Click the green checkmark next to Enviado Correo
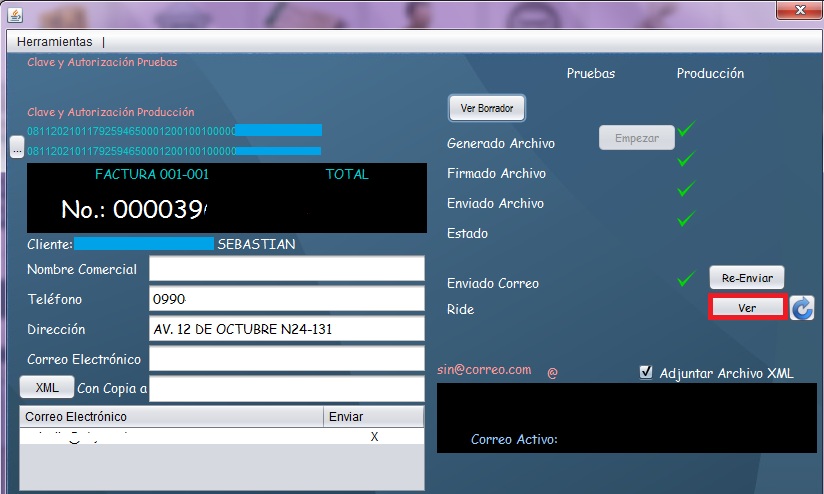The height and width of the screenshot is (494, 824). point(686,279)
